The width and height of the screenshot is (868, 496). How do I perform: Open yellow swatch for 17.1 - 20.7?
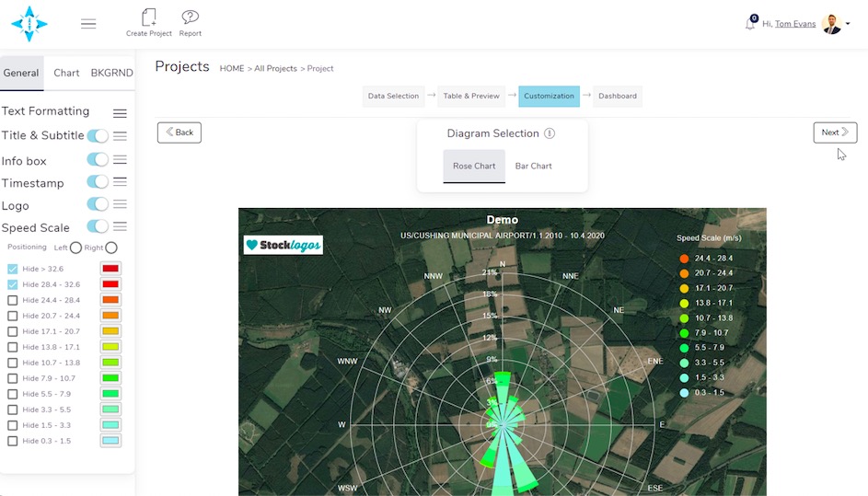tap(110, 331)
